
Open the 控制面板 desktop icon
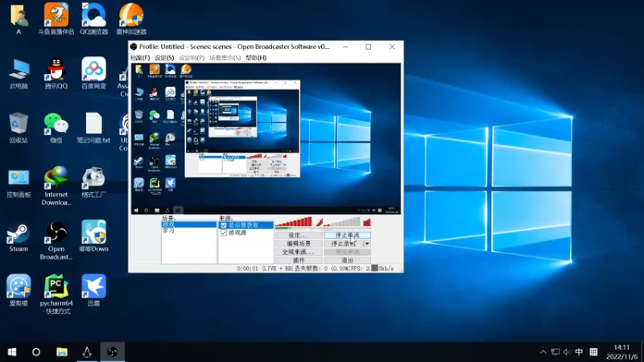coord(19,183)
